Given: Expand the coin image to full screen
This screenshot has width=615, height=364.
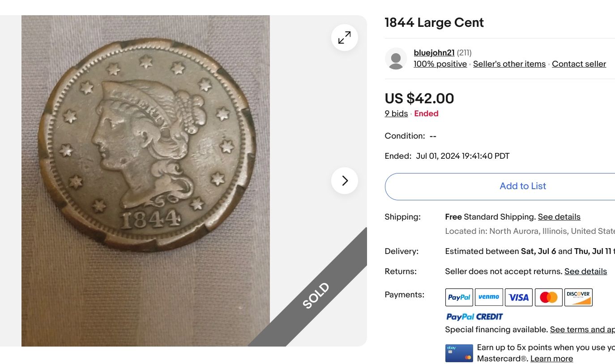Looking at the screenshot, I should 344,38.
